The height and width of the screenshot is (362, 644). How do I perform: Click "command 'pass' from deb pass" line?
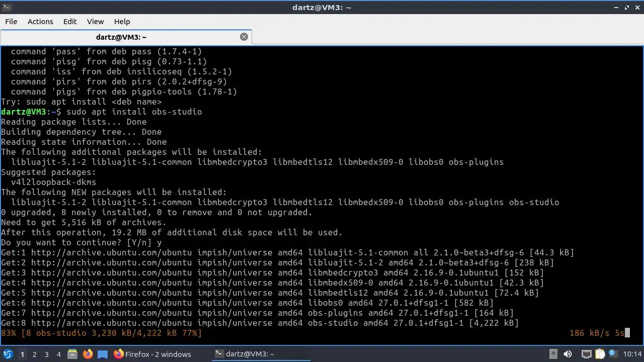point(106,51)
